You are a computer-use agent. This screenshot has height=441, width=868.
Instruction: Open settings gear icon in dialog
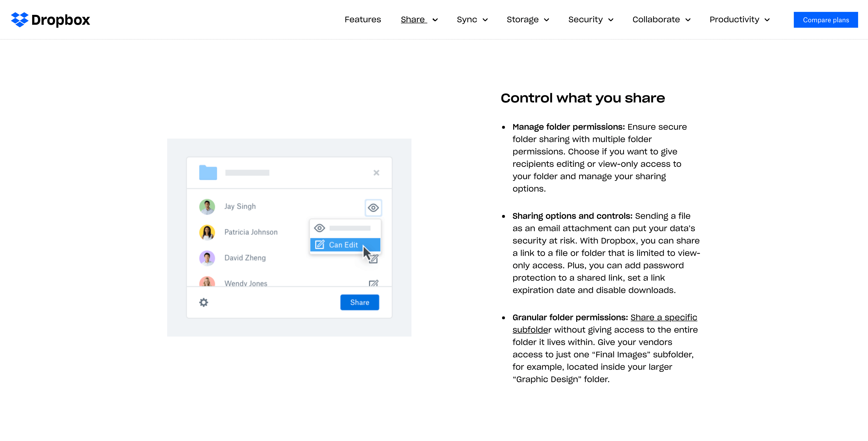204,302
